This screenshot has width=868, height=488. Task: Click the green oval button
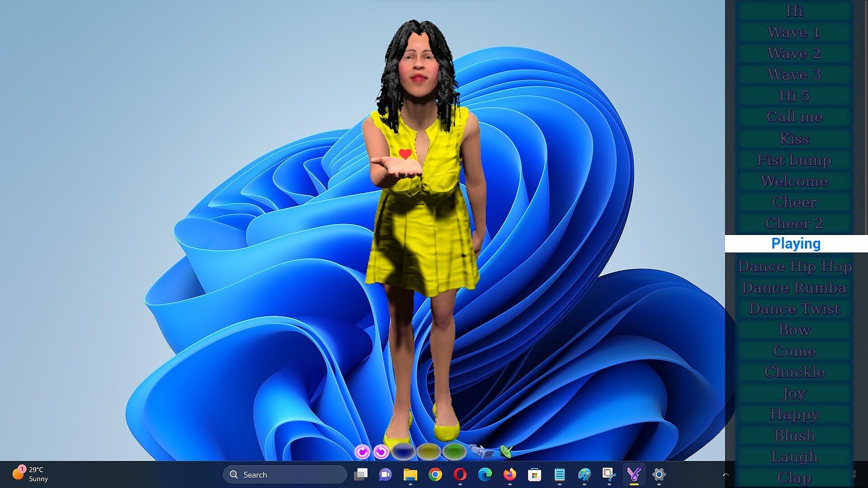454,451
